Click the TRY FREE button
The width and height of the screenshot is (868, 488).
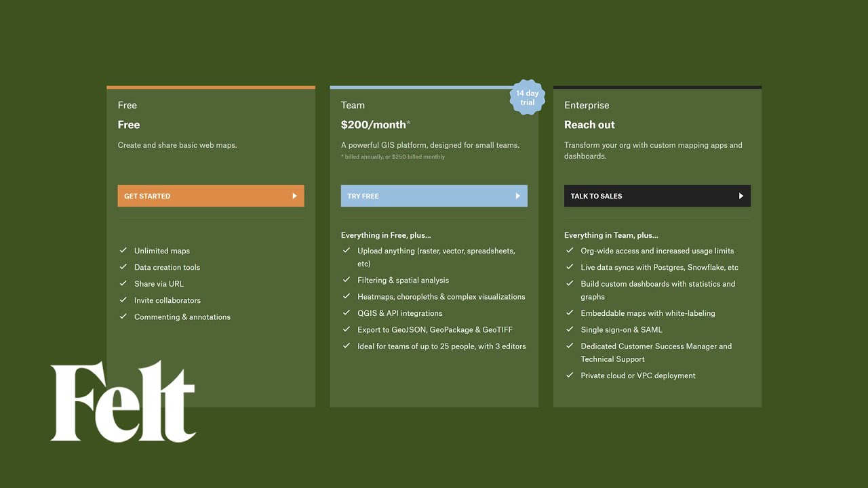pos(434,196)
